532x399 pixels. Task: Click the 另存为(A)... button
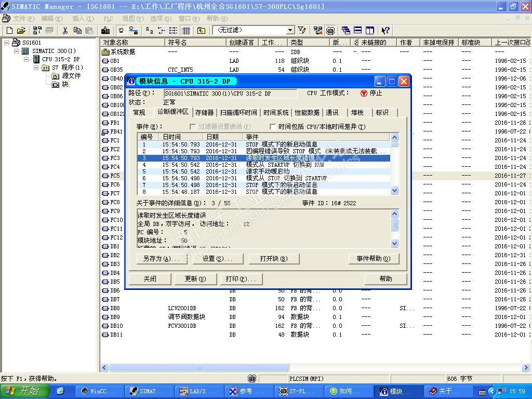[x=162, y=259]
